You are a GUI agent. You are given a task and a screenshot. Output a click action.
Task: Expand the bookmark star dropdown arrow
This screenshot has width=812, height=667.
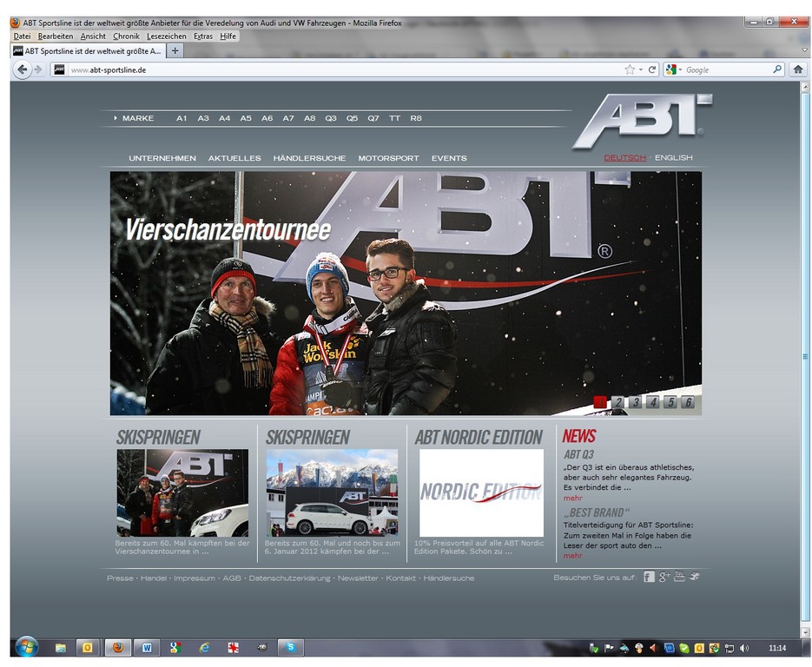tap(641, 69)
